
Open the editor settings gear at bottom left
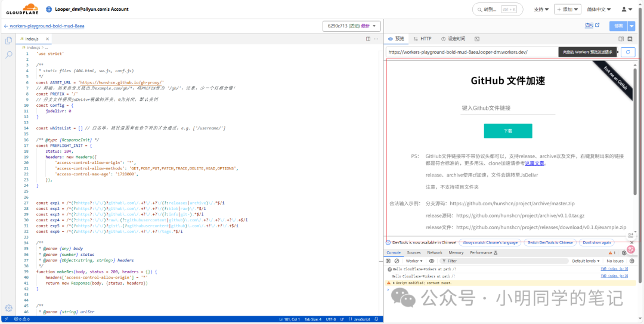8,308
